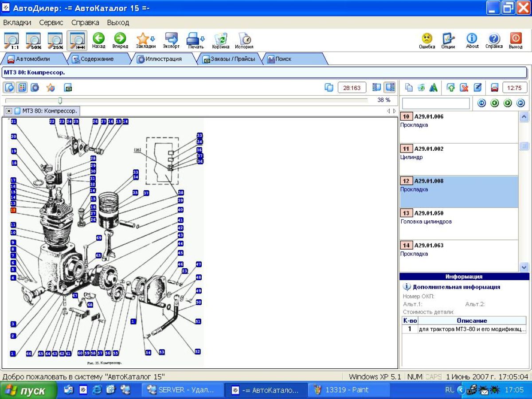The width and height of the screenshot is (532, 399).
Task: Set zoom to 1:1 scale
Action: point(12,40)
